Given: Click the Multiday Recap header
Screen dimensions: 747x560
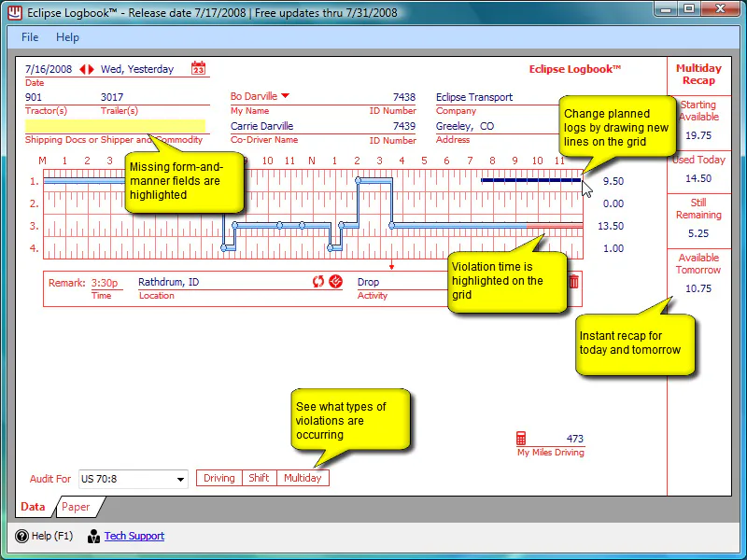Looking at the screenshot, I should 698,75.
